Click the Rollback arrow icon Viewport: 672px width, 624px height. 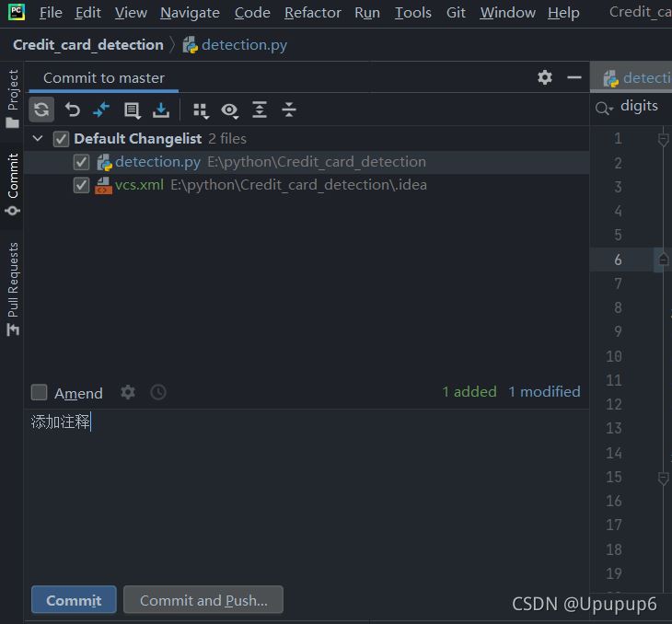tap(72, 110)
